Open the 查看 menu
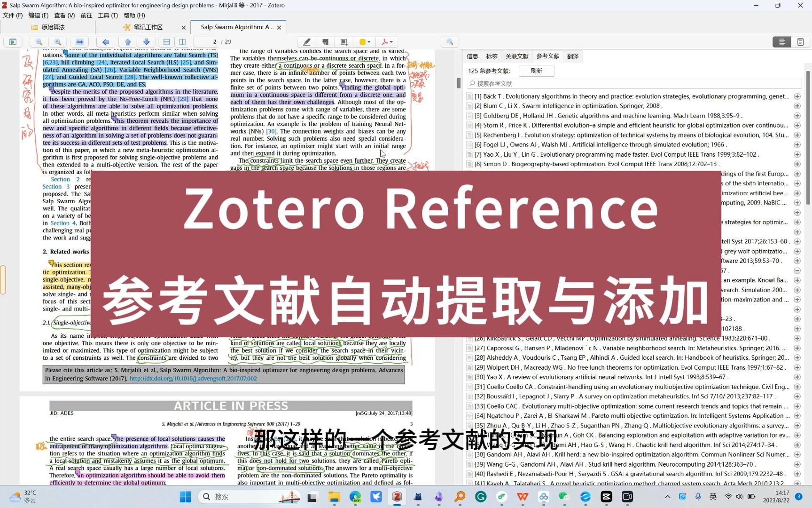Viewport: 812px width, 508px height. pyautogui.click(x=64, y=16)
